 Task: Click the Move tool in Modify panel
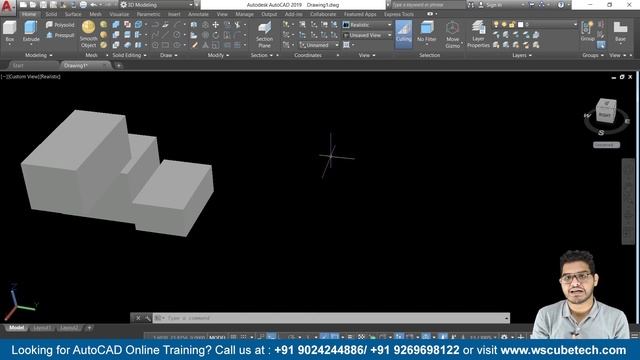click(x=216, y=25)
